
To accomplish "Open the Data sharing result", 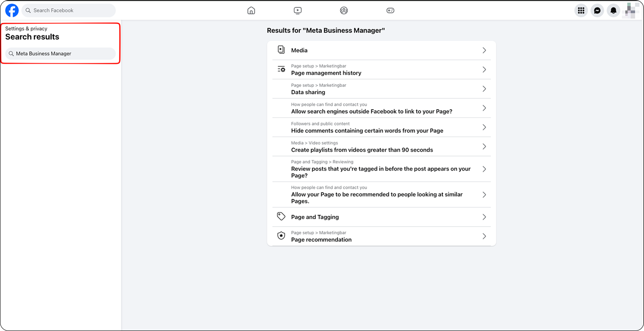I will [x=382, y=89].
